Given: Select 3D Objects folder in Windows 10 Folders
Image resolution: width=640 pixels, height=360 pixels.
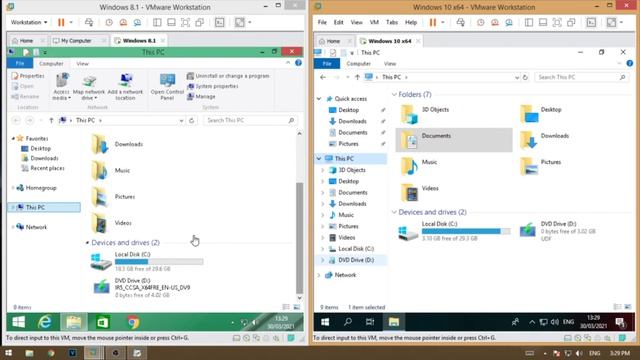Looking at the screenshot, I should click(424, 114).
